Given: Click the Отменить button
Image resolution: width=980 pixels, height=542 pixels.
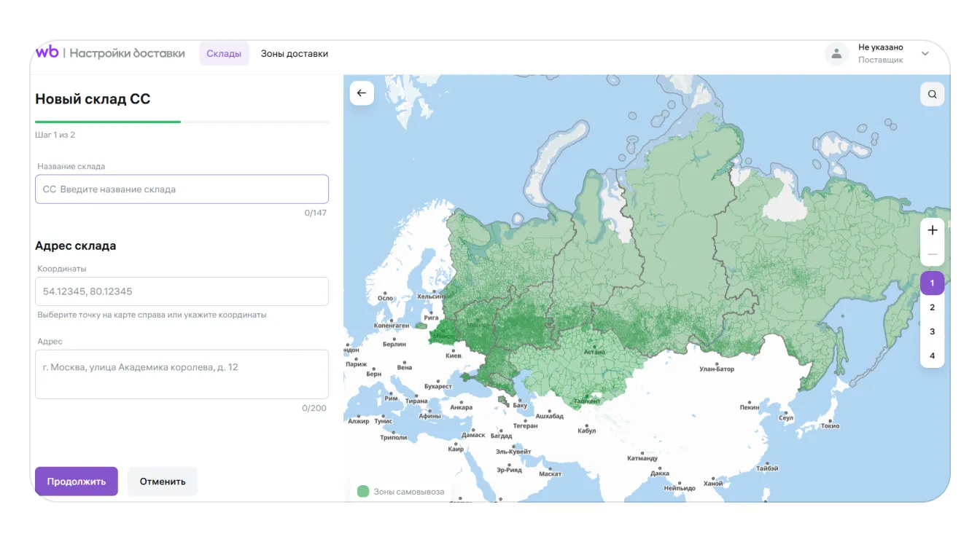Looking at the screenshot, I should point(163,482).
